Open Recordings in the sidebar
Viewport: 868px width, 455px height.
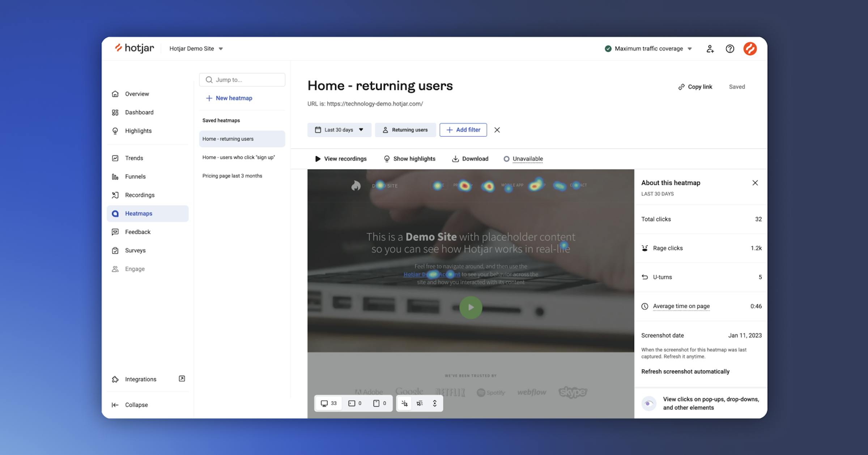tap(148, 195)
